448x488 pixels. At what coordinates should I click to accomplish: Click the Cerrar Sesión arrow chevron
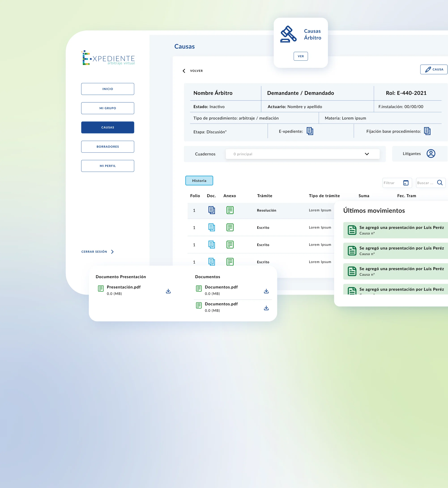tap(112, 252)
